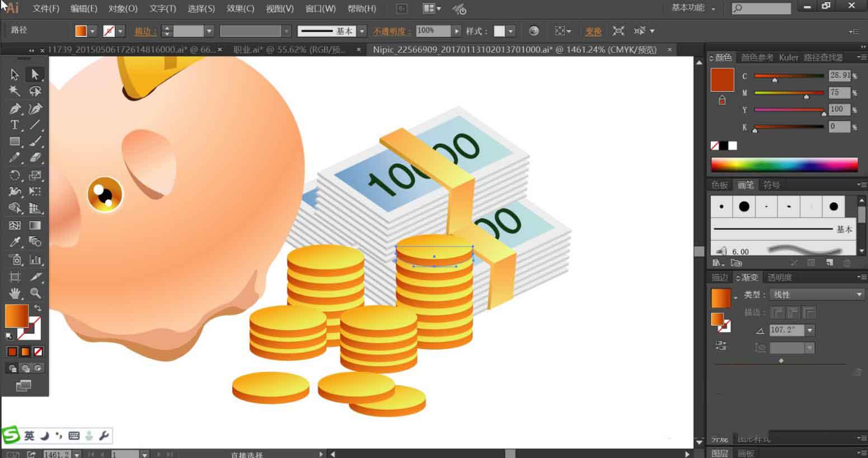Select the Eraser tool
This screenshot has width=868, height=458.
click(x=35, y=158)
